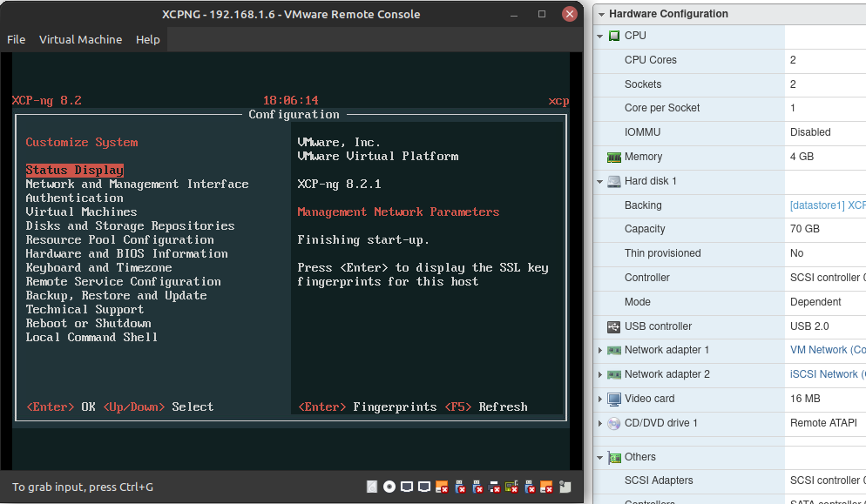Open the datastore1 backing link
Image resolution: width=866 pixels, height=504 pixels.
click(828, 205)
